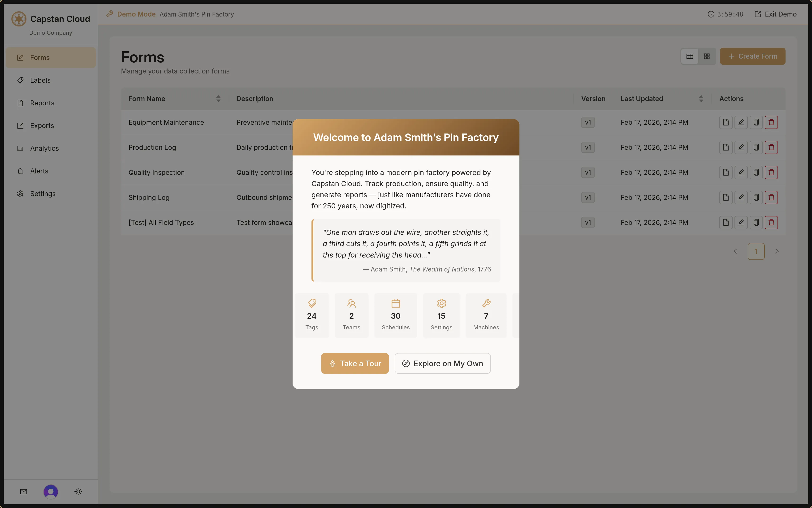Open Labels in the sidebar
Viewport: 812px width, 508px height.
click(x=40, y=80)
